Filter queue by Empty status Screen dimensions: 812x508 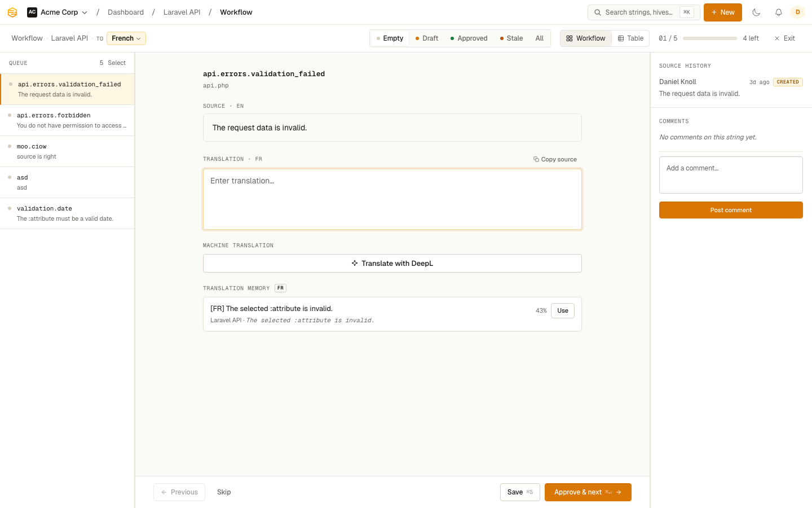390,38
